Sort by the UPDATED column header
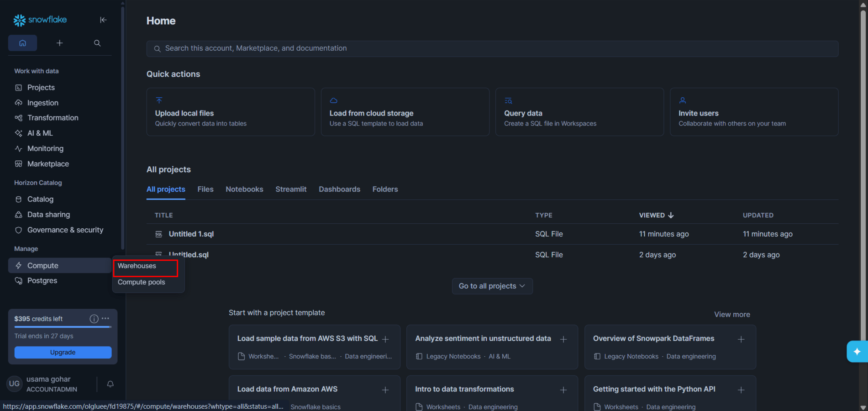Screen dimensions: 868x411 pyautogui.click(x=758, y=215)
